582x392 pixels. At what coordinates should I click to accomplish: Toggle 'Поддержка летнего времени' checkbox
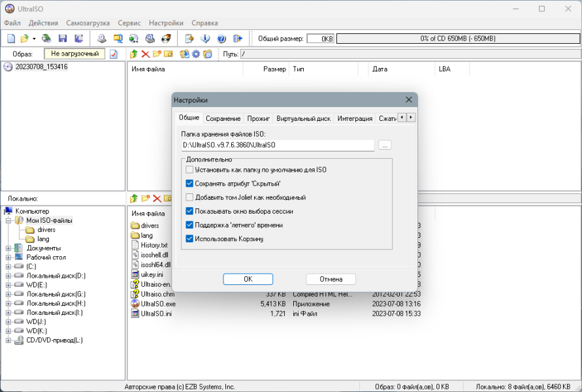[189, 225]
